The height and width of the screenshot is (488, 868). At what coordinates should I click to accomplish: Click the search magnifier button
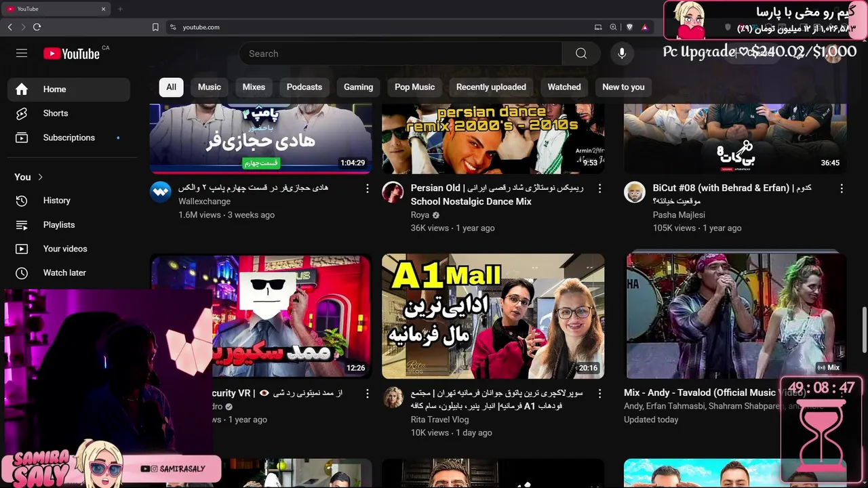[x=581, y=54]
